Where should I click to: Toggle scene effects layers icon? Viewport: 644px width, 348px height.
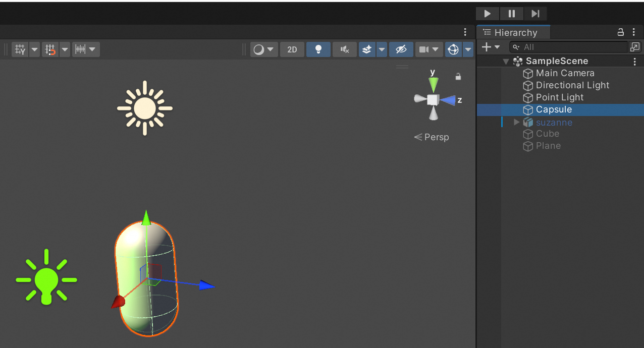pyautogui.click(x=367, y=49)
